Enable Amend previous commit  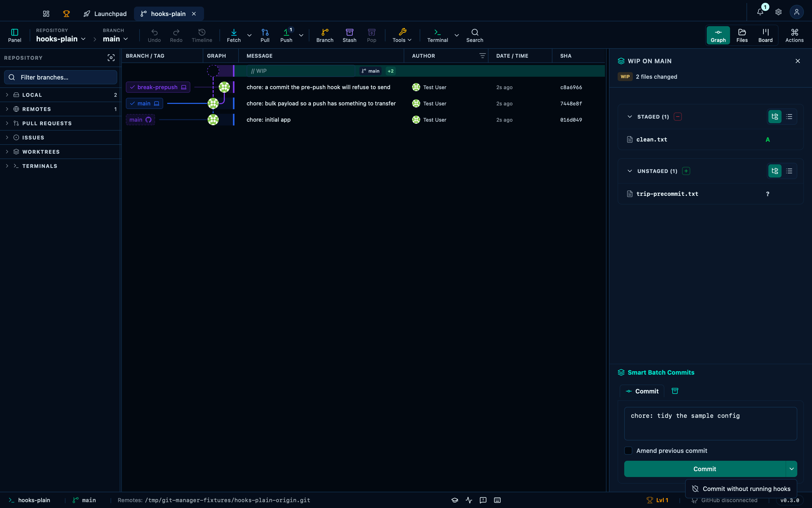[x=628, y=451]
